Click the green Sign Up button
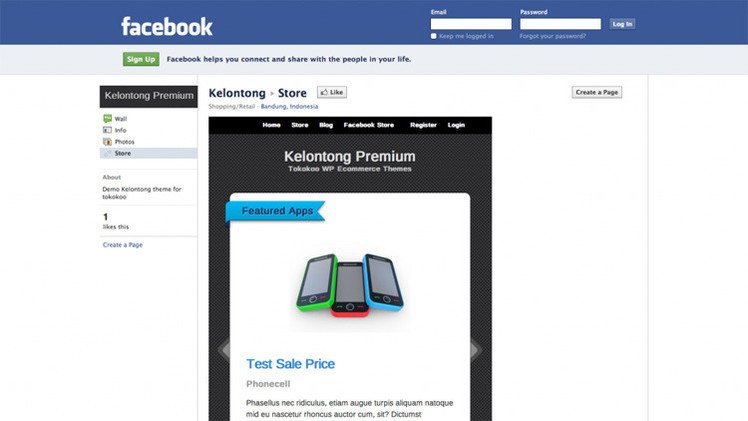Screen dimensions: 748x421 point(141,59)
